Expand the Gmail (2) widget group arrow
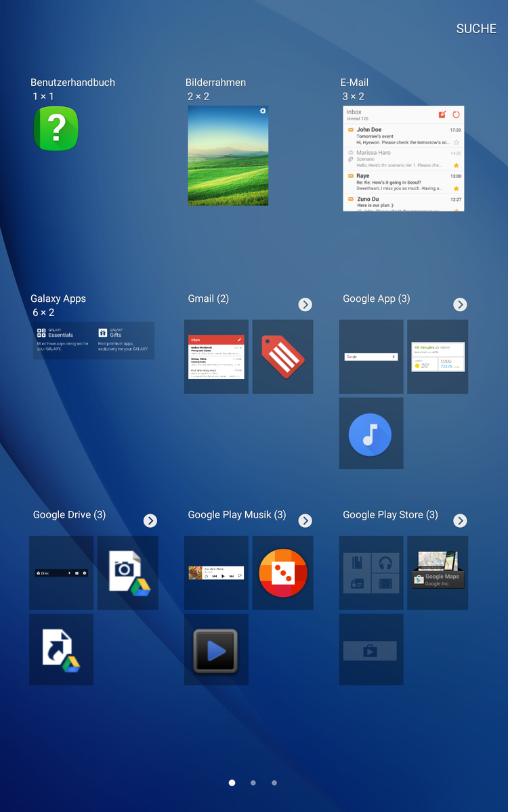This screenshot has height=812, width=508. click(x=305, y=304)
